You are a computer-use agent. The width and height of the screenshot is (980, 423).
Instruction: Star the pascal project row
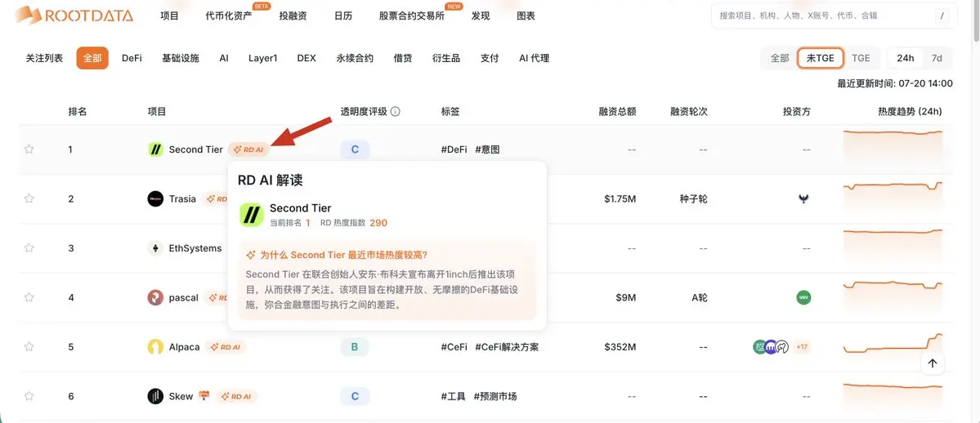click(x=29, y=297)
